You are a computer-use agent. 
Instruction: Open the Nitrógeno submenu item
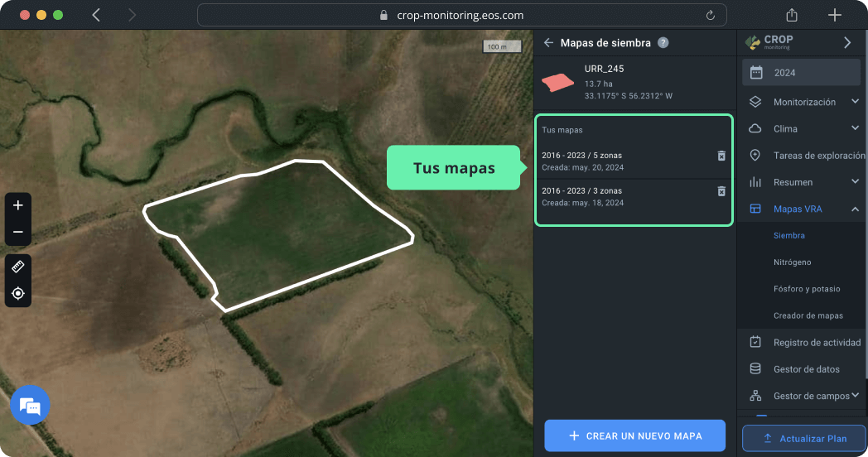[792, 262]
